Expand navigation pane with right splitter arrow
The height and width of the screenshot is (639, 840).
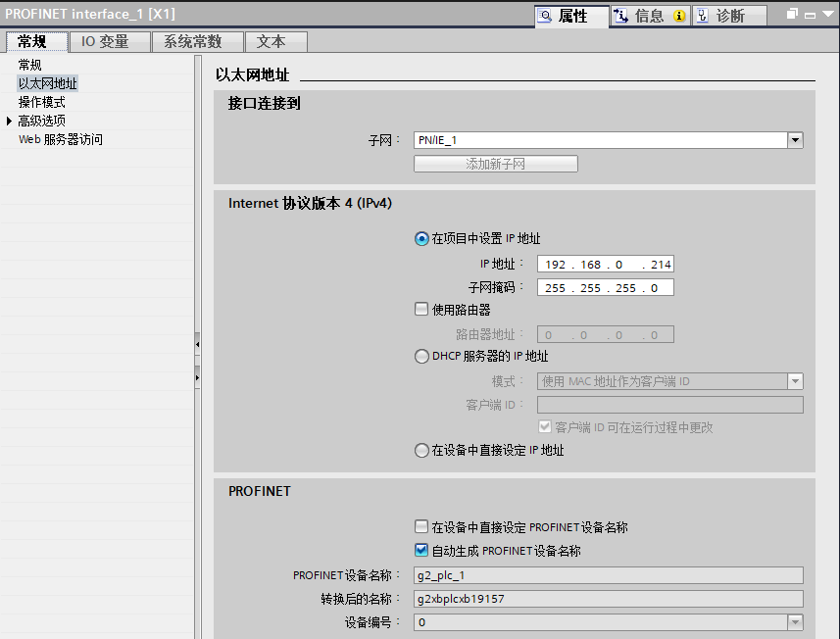[x=197, y=374]
